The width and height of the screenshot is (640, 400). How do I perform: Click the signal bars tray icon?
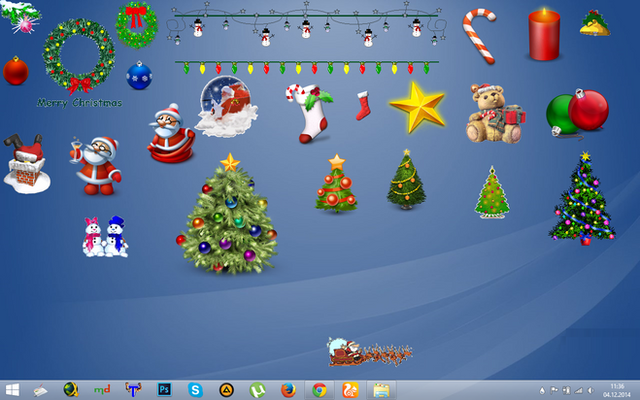click(578, 391)
